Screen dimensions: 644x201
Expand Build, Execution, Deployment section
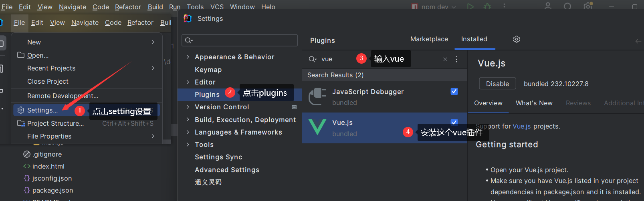(188, 119)
